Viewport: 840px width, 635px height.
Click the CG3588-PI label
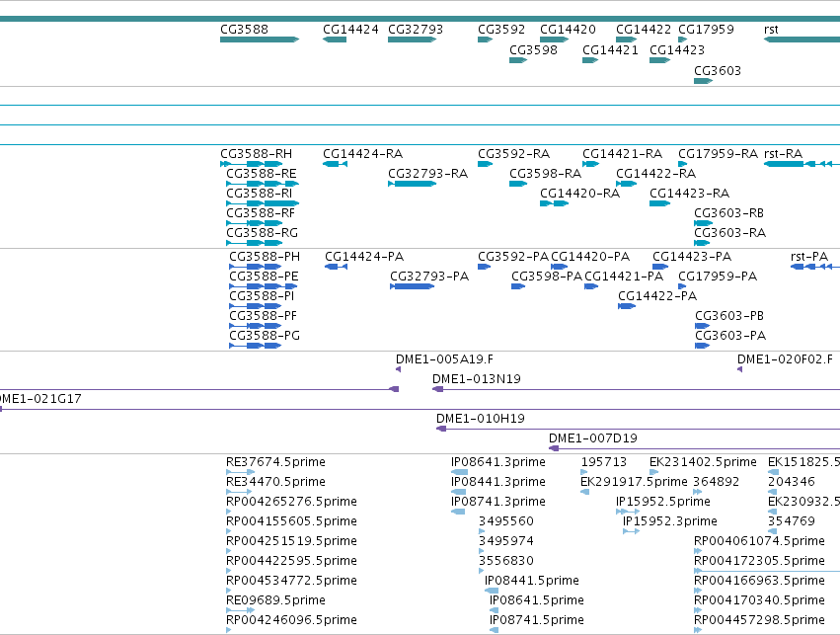click(x=262, y=296)
